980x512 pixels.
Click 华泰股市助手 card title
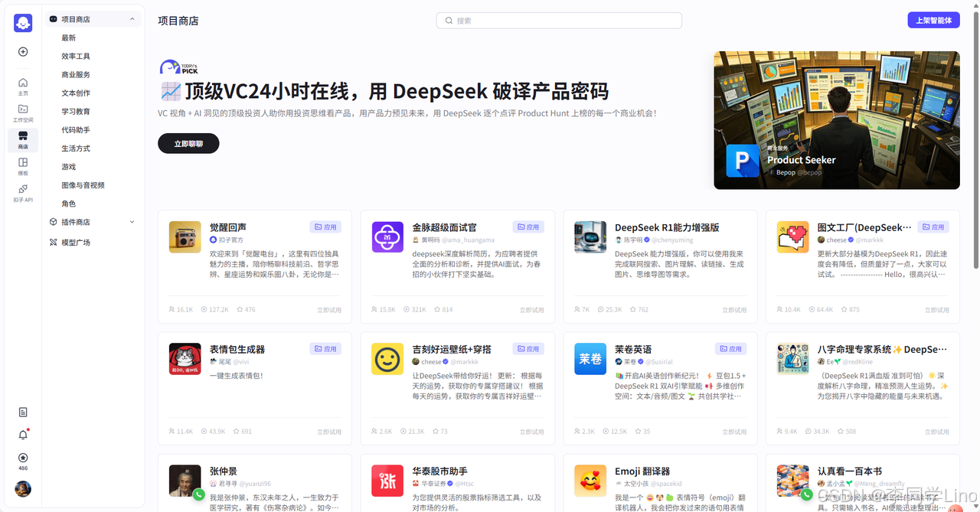[439, 471]
